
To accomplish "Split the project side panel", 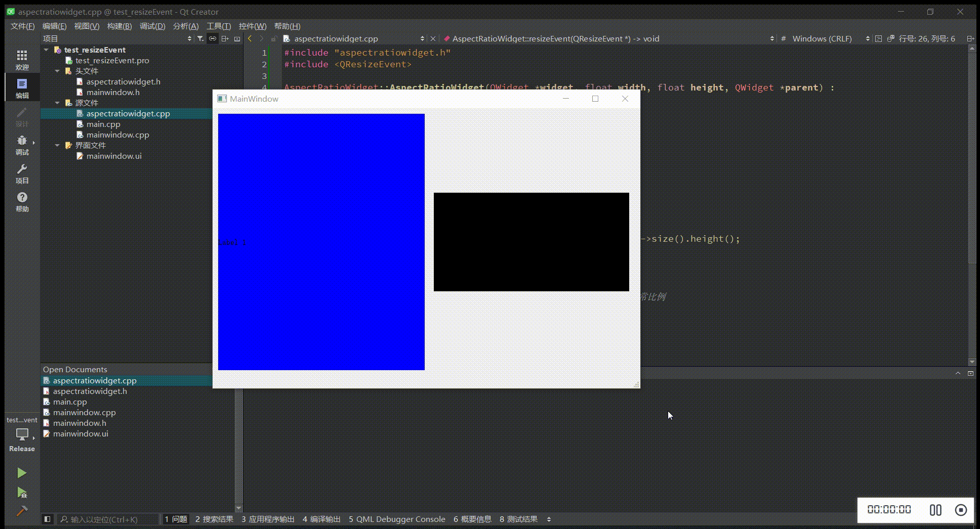I will click(225, 38).
